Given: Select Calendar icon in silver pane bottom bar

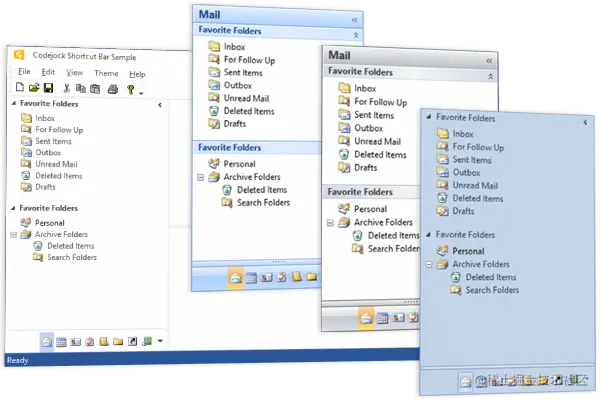Looking at the screenshot, I should [382, 318].
